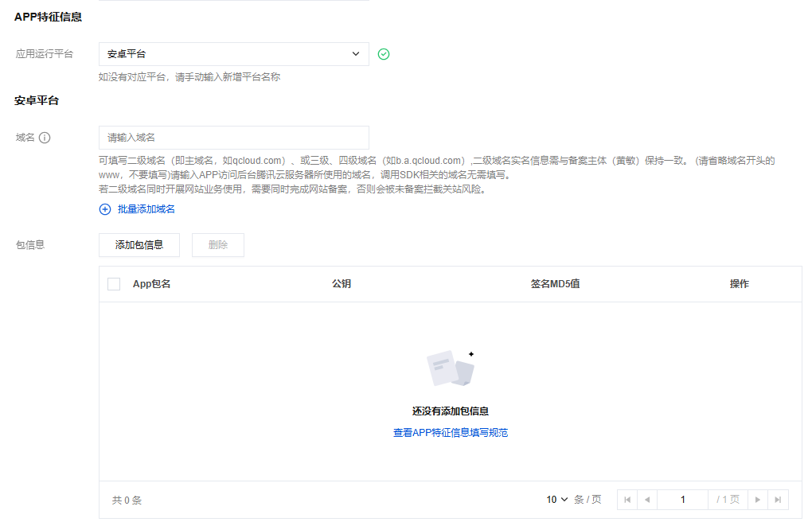812x522 pixels.
Task: Open 查看APP特征信息填写规范 link
Action: [x=451, y=433]
